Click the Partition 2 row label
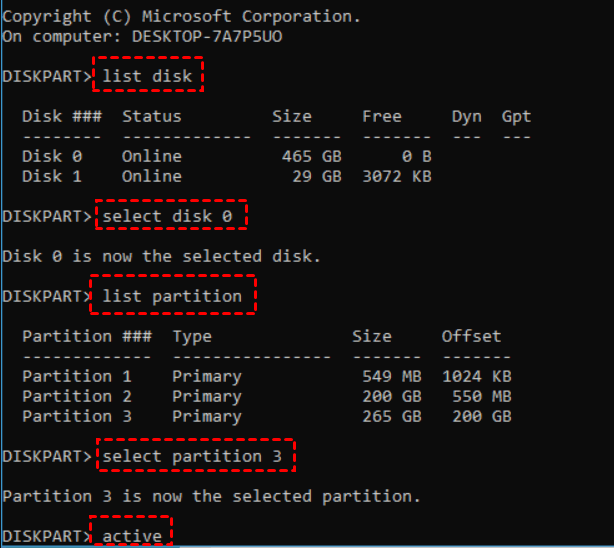The image size is (614, 548). pos(77,396)
